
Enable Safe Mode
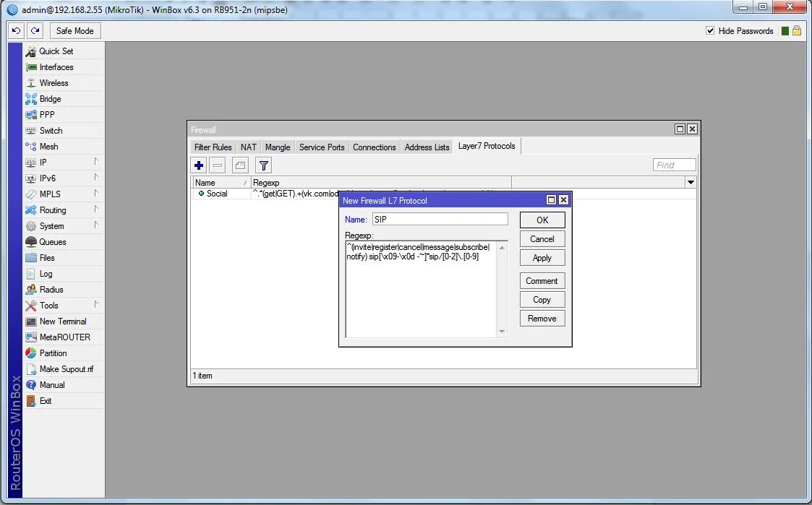75,31
